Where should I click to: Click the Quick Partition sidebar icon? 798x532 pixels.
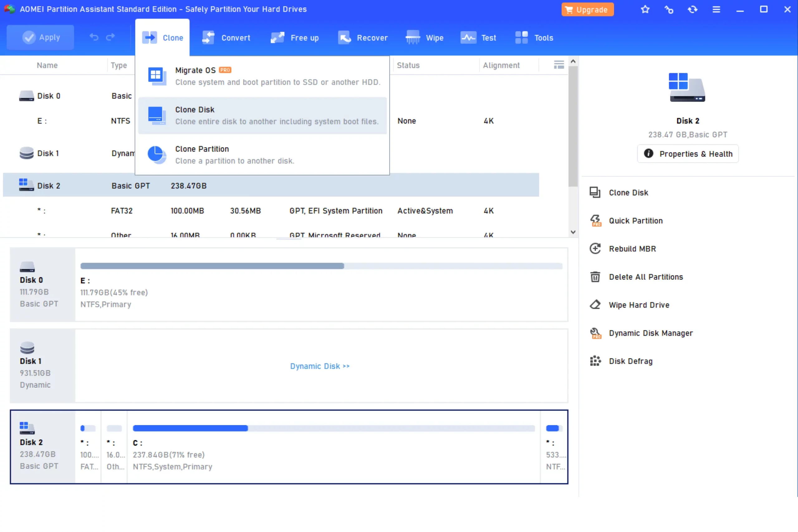pyautogui.click(x=595, y=221)
